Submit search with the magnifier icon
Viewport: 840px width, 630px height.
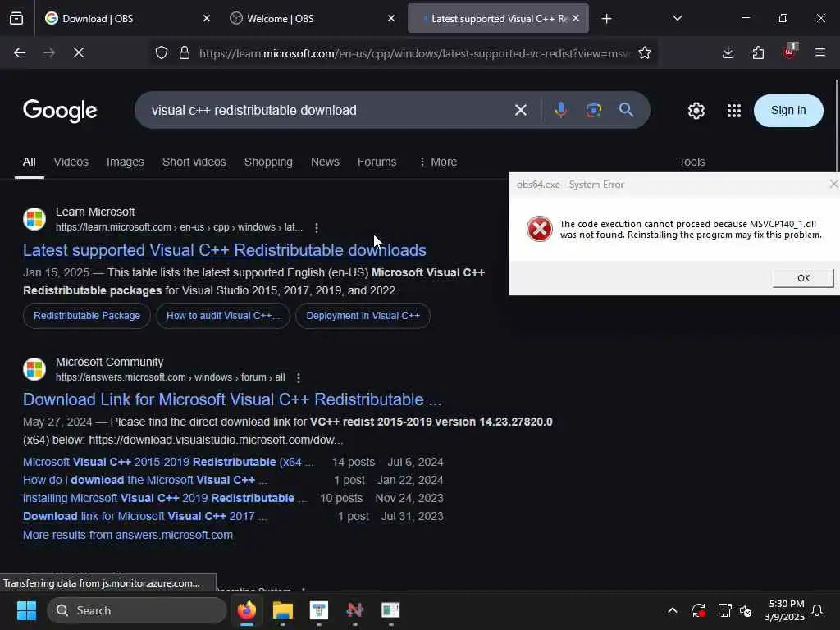pyautogui.click(x=626, y=110)
